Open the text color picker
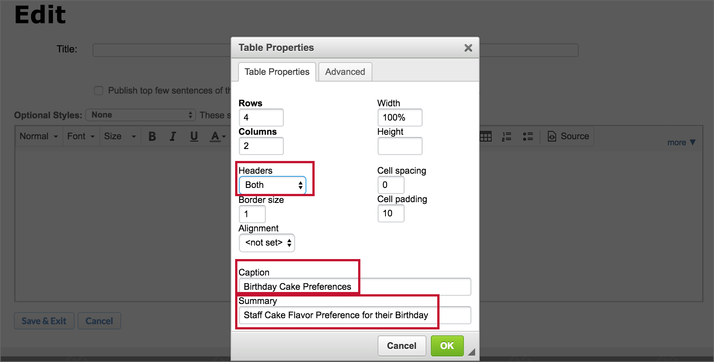This screenshot has width=714, height=362. point(218,136)
